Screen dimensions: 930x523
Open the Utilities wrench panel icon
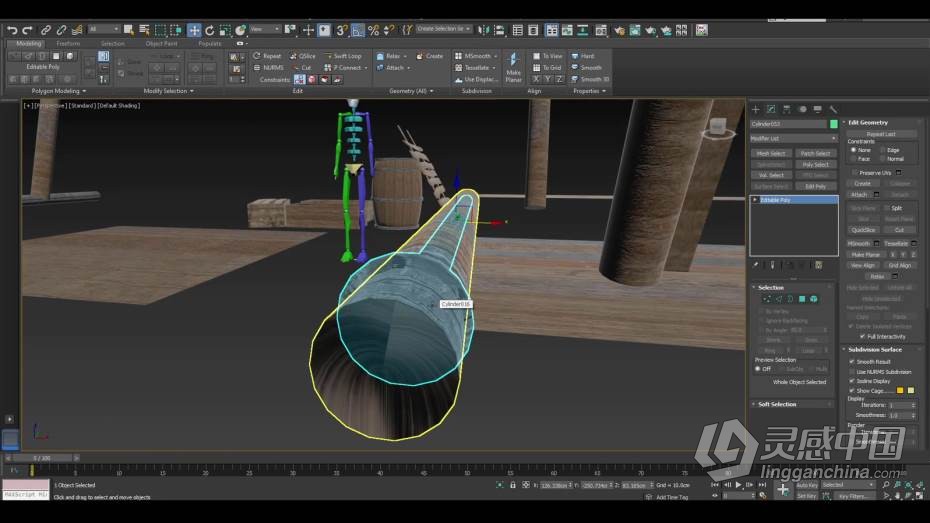(833, 109)
